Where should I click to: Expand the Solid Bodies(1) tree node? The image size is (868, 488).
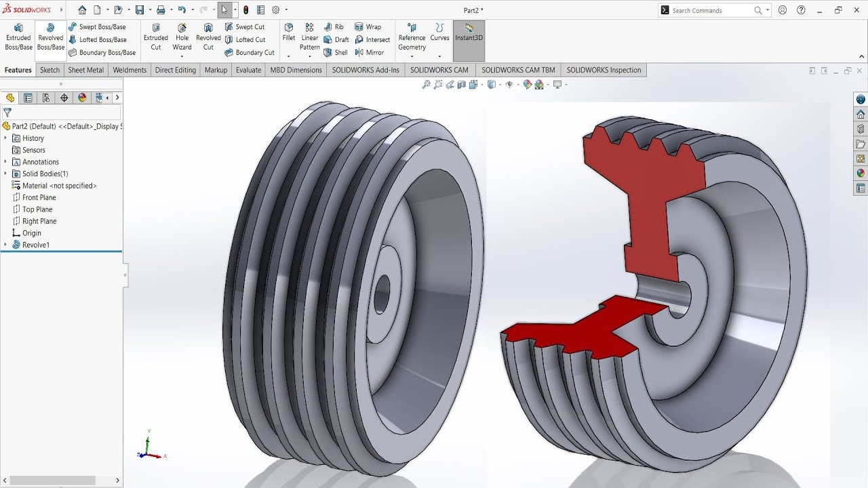(5, 174)
